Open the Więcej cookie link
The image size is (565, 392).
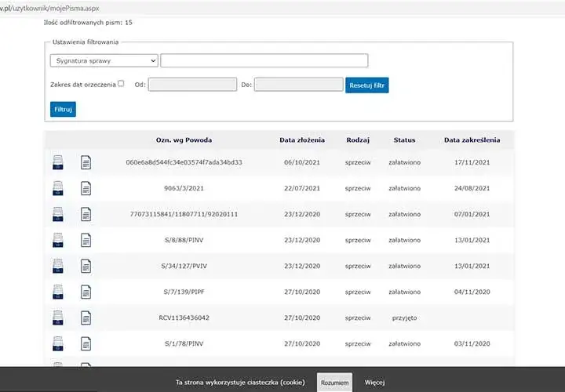click(374, 383)
